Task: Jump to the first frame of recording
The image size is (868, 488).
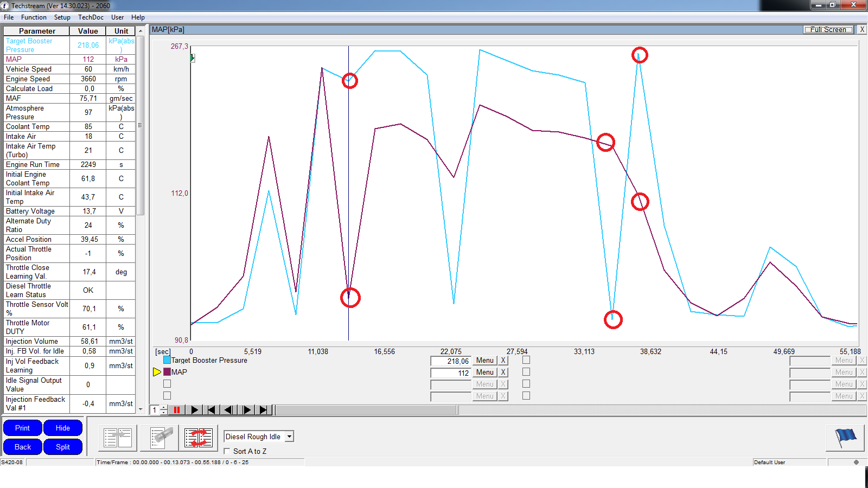Action: [x=211, y=410]
